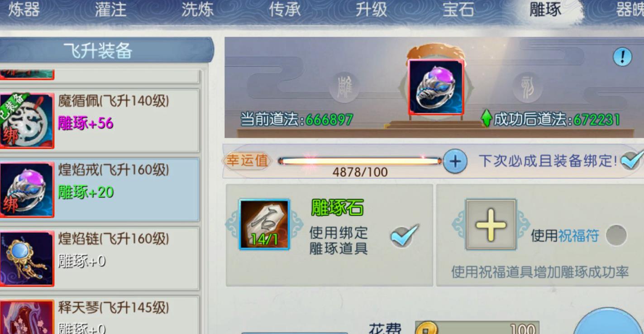Switch to the 传承 tab

click(284, 10)
